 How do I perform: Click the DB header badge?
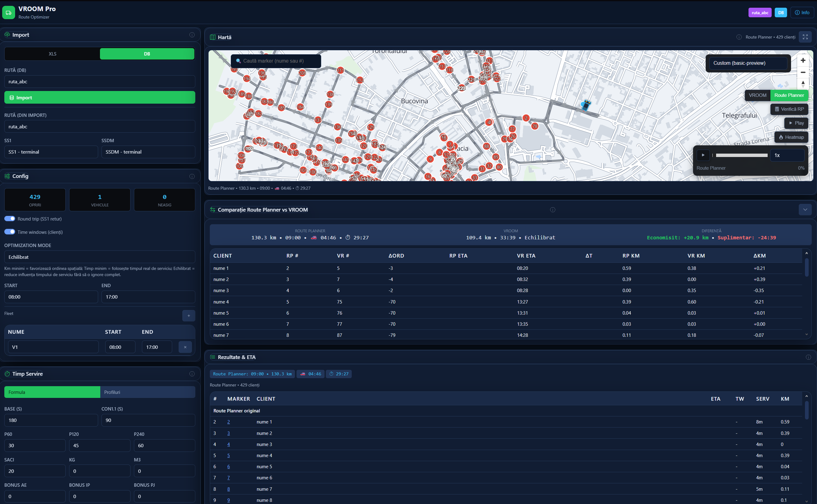tap(781, 13)
